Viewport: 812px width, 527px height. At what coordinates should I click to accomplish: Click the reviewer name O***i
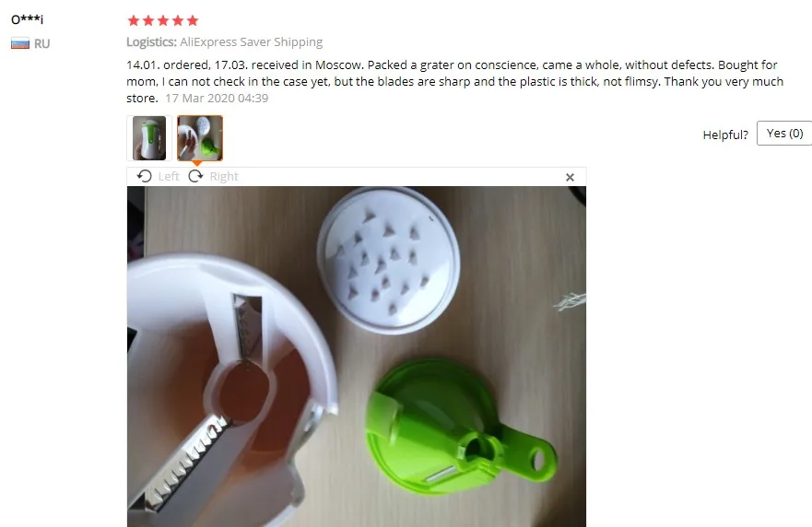click(28, 19)
